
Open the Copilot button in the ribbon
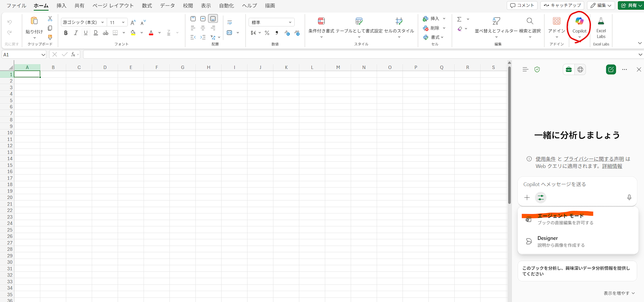pos(579,26)
